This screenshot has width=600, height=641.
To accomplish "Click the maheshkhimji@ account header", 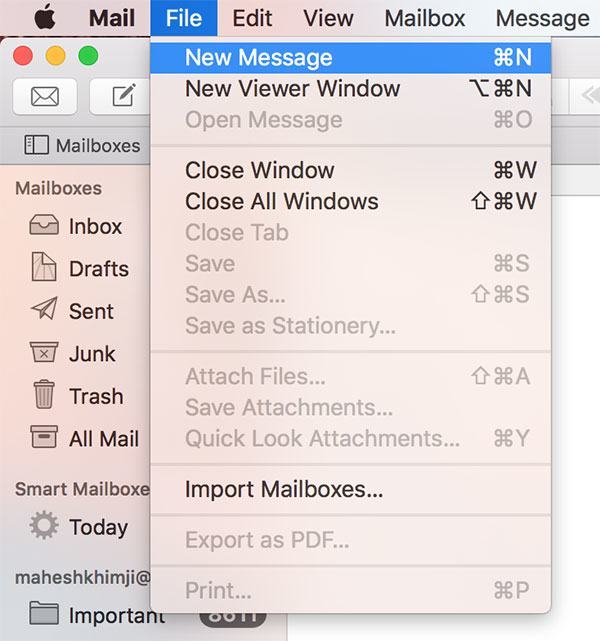I will pyautogui.click(x=83, y=577).
